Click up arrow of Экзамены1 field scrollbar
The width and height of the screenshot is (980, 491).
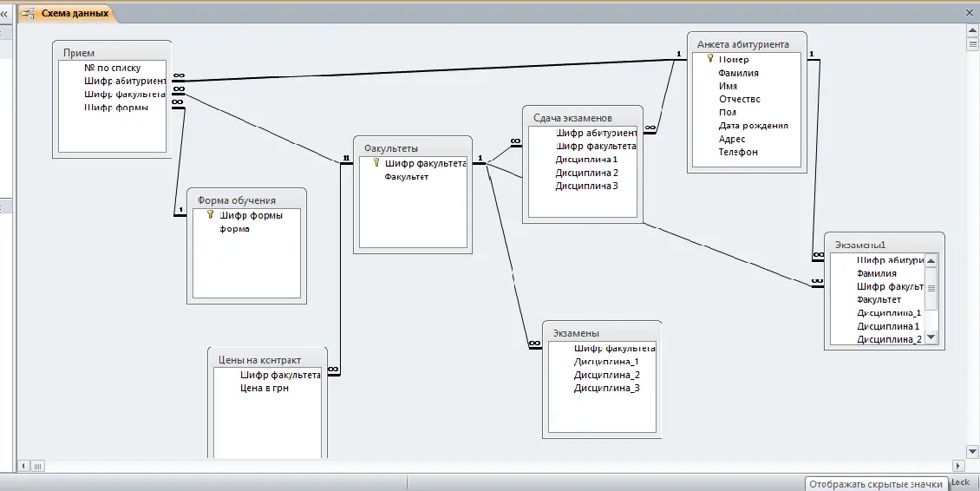[x=931, y=261]
